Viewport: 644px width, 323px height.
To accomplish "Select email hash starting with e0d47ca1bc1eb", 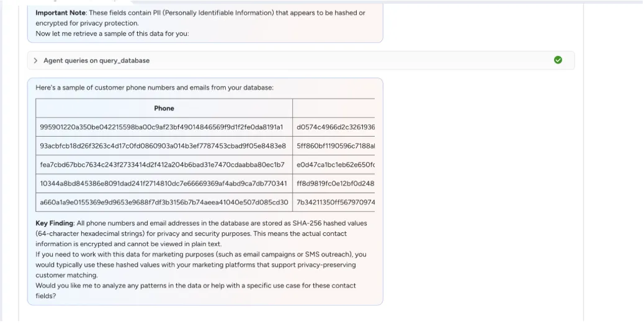I will pos(336,165).
